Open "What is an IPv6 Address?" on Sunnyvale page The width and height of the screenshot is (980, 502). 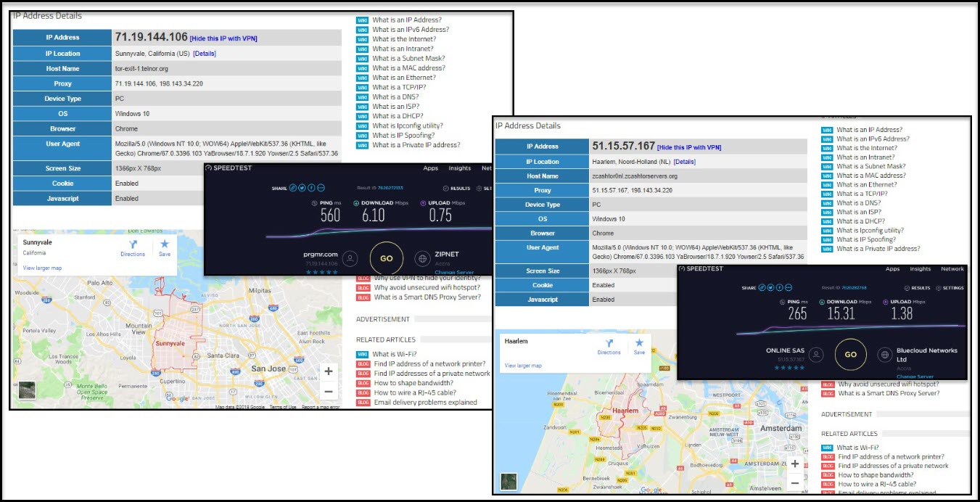click(411, 30)
